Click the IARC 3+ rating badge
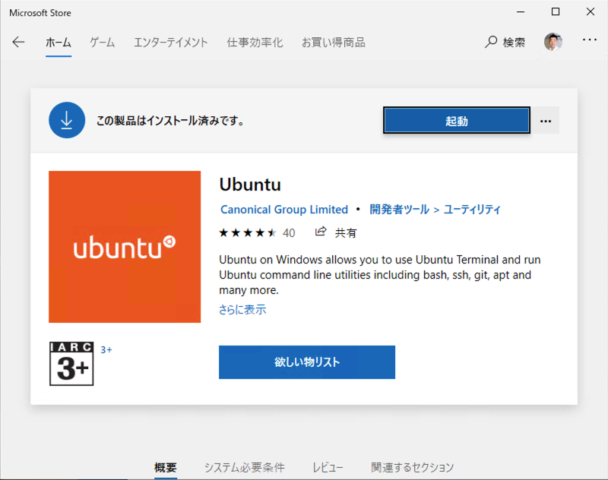Viewport: 608px width, 480px height. point(71,364)
